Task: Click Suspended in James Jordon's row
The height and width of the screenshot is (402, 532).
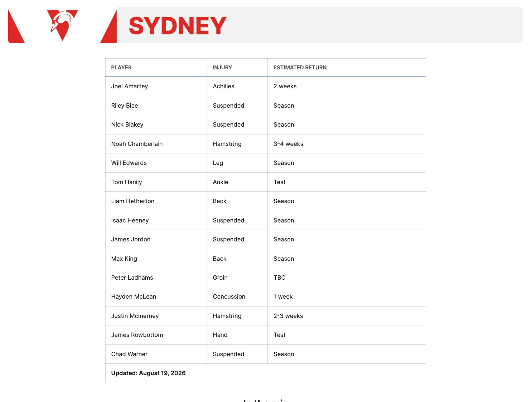Action: (228, 240)
